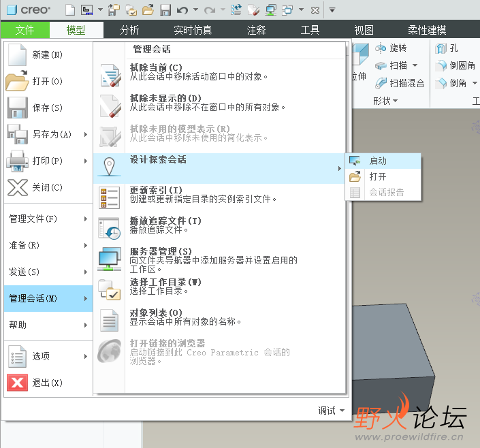Expand the 另存为(A) submenu
Viewport: 480px width, 448px height.
(x=48, y=134)
